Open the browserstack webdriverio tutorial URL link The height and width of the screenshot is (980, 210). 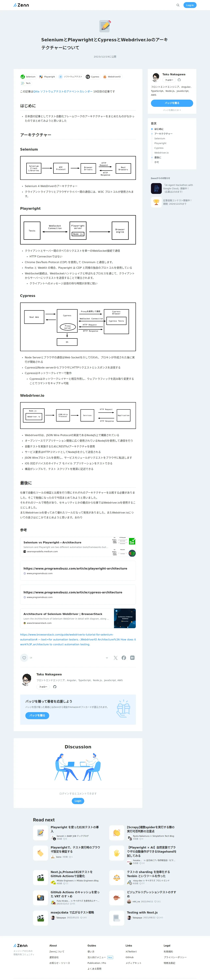point(78,639)
